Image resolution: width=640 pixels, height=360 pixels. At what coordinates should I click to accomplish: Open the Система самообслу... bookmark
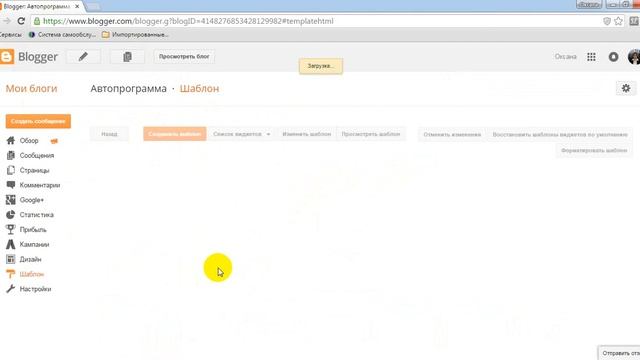tap(62, 35)
